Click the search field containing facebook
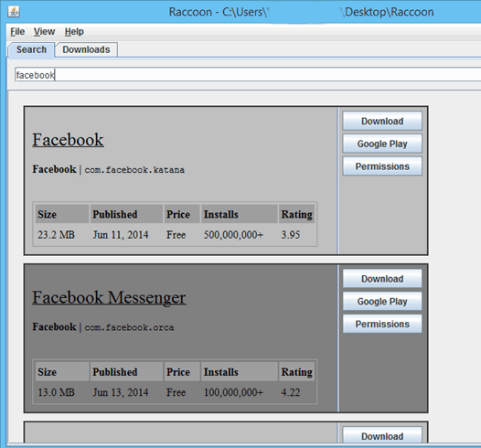The height and width of the screenshot is (448, 481). point(248,75)
